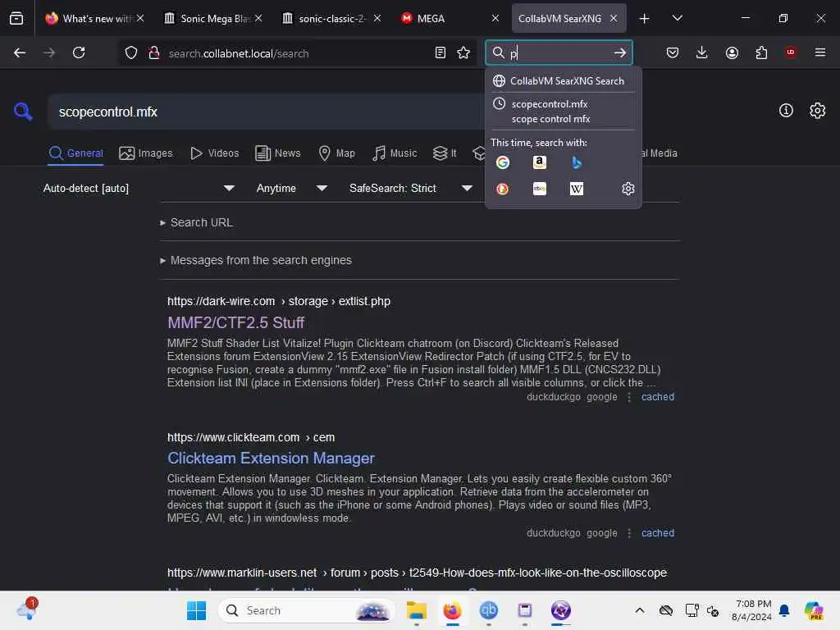Open cached MMF2/CTF2.5 Stuff page
This screenshot has height=630, width=840.
658,397
